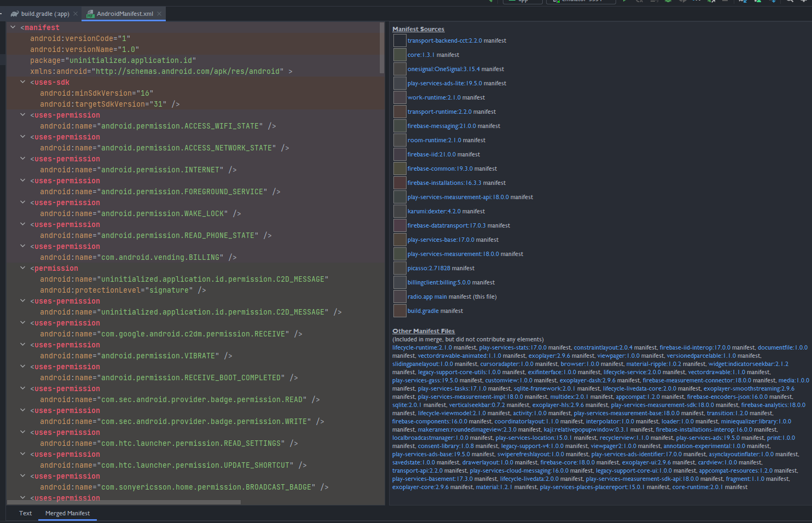Click the color box next to transport-backend-cct:2.2.0
Screen dimensions: 812x523
pyautogui.click(x=400, y=40)
